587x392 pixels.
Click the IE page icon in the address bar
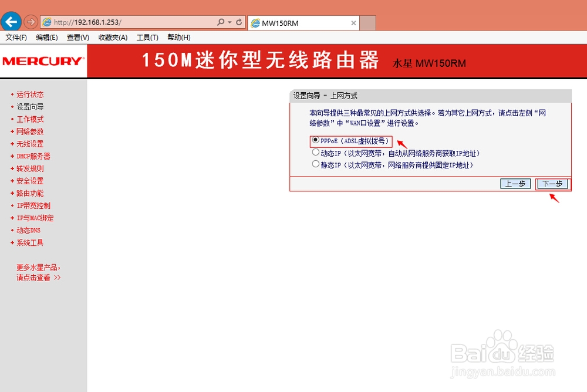(47, 22)
